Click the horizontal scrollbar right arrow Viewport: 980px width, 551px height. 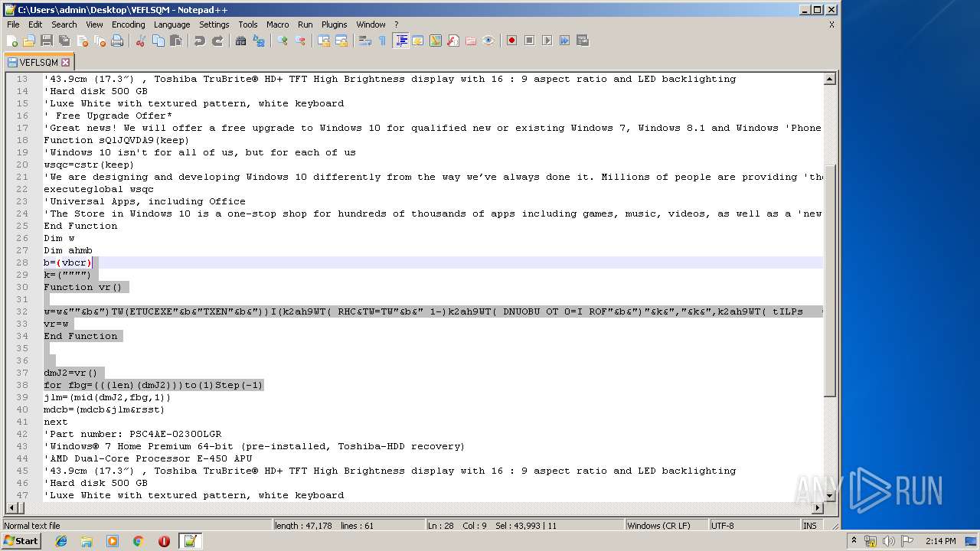[818, 508]
